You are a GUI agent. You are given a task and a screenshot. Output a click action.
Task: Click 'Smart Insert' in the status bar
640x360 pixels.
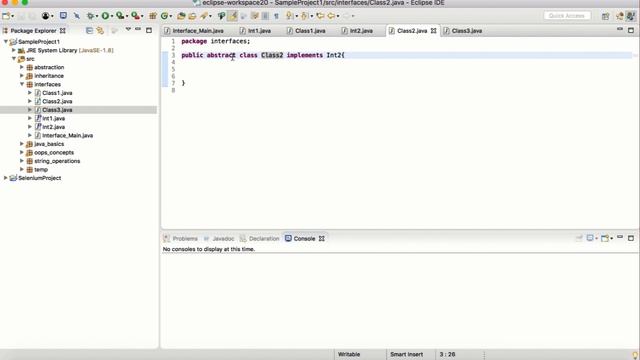tap(407, 354)
